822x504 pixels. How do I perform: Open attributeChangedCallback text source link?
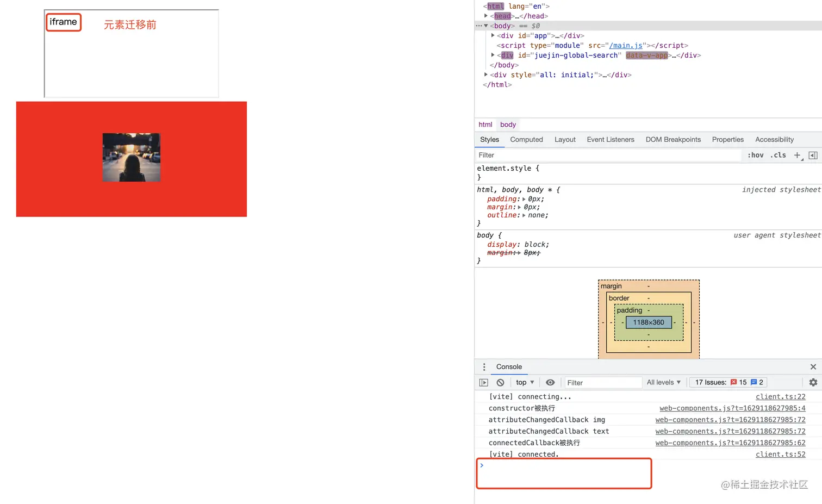click(730, 431)
